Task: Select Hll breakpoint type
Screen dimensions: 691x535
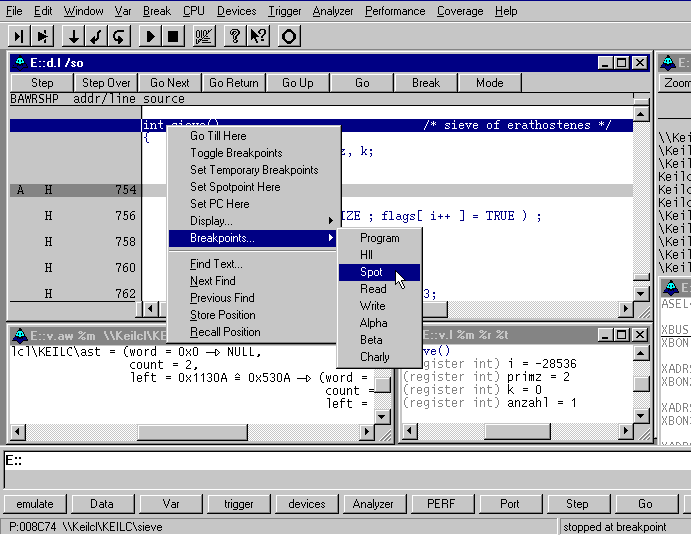Action: [x=379, y=255]
